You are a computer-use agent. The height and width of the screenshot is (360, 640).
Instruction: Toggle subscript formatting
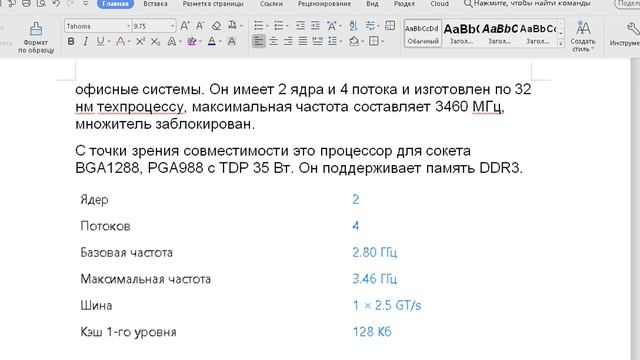pyautogui.click(x=155, y=41)
